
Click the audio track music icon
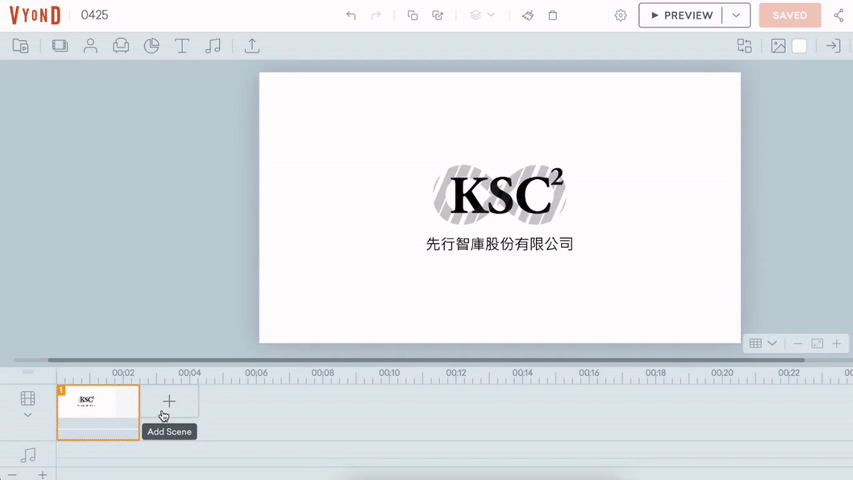coord(28,454)
